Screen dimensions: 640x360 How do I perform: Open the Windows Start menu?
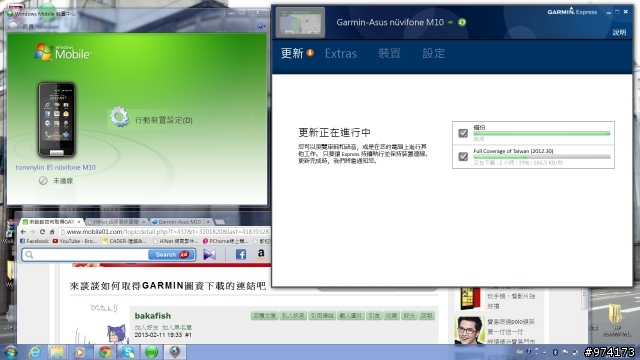(10, 352)
